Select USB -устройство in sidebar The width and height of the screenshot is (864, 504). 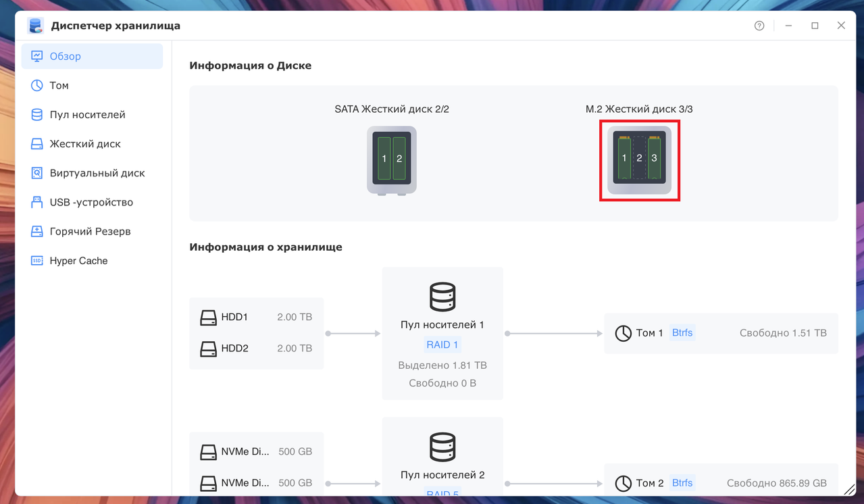[x=92, y=201]
